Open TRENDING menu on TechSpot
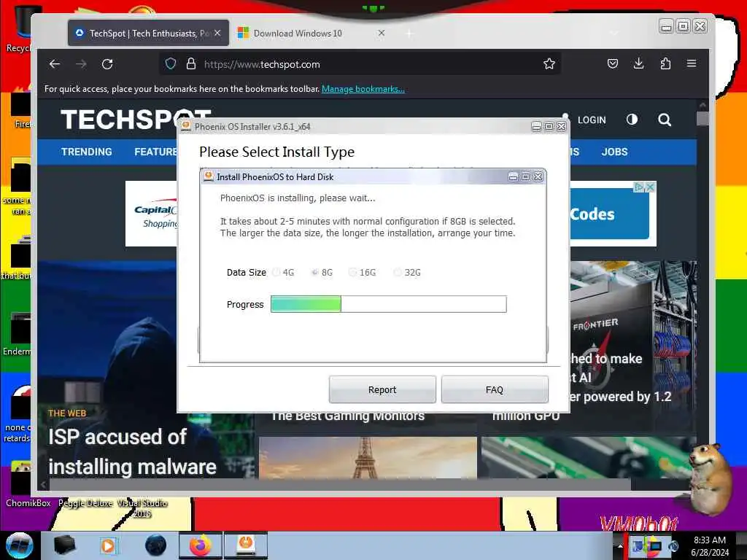This screenshot has width=747, height=560. (x=87, y=152)
